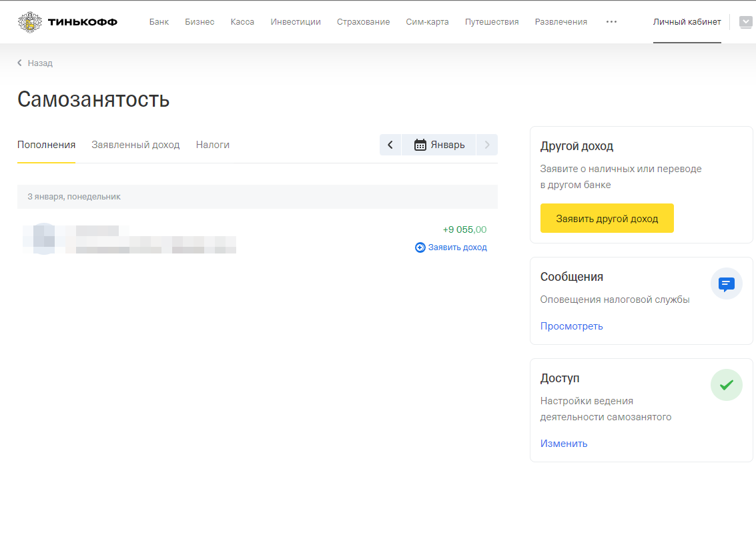Click the green checkmark access icon
The height and width of the screenshot is (547, 756).
pyautogui.click(x=726, y=385)
